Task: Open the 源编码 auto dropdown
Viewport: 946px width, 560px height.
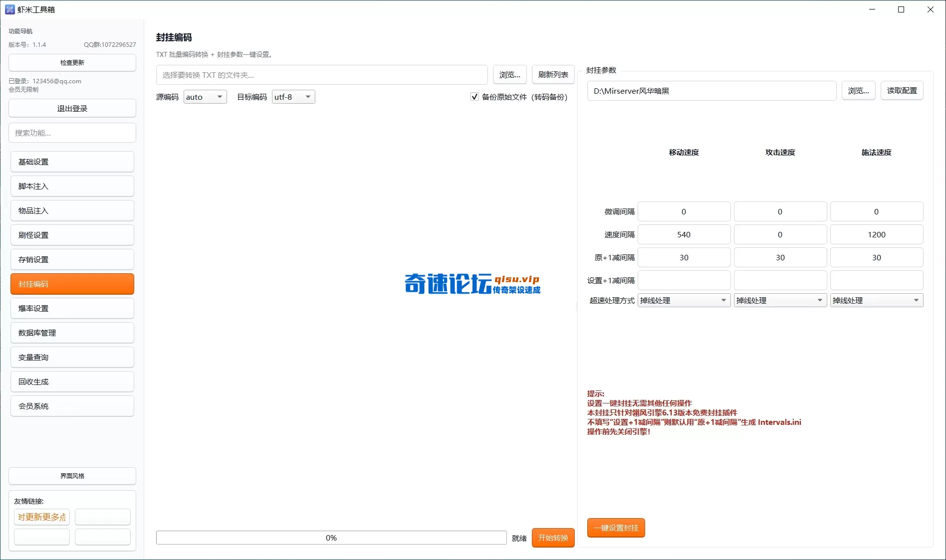Action: pyautogui.click(x=205, y=97)
